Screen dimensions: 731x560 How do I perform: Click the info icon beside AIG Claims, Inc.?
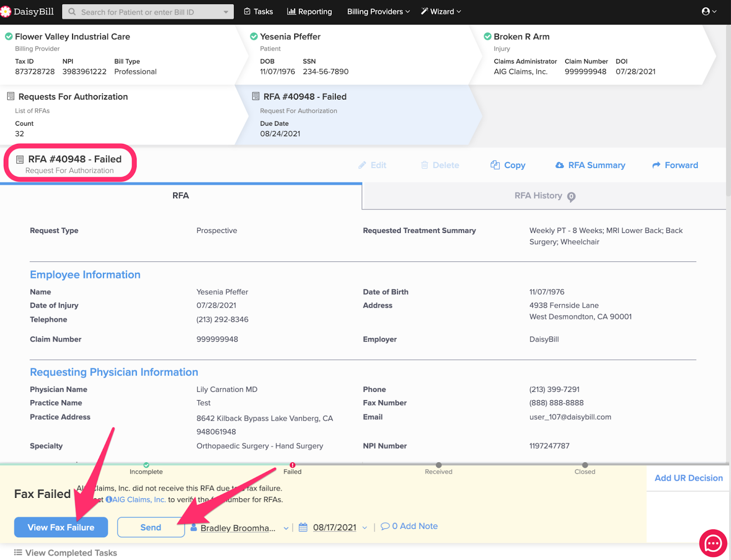pos(109,500)
